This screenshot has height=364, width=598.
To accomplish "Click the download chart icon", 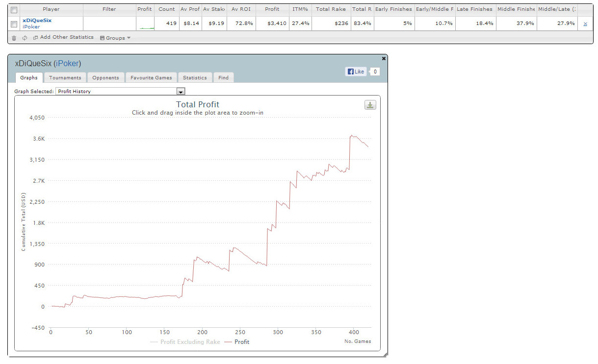I will 370,105.
